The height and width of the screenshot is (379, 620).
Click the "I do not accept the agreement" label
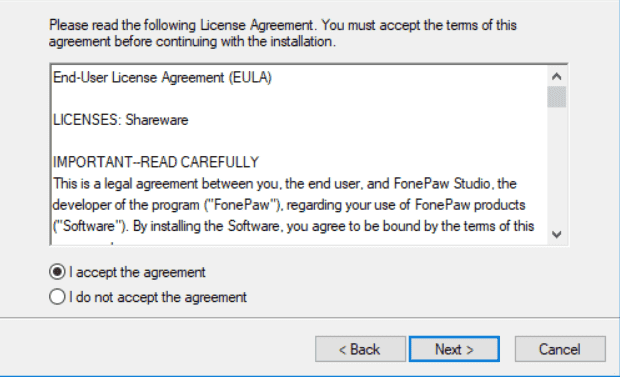click(158, 297)
